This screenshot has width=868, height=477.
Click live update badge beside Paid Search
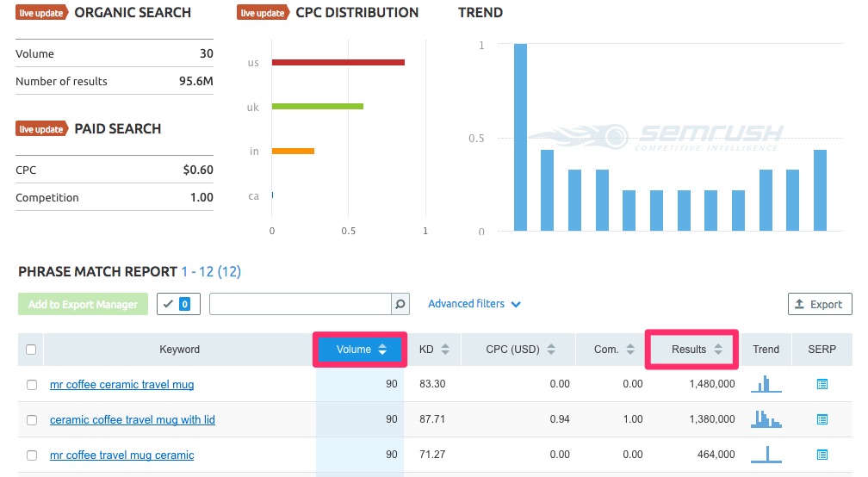(x=41, y=129)
